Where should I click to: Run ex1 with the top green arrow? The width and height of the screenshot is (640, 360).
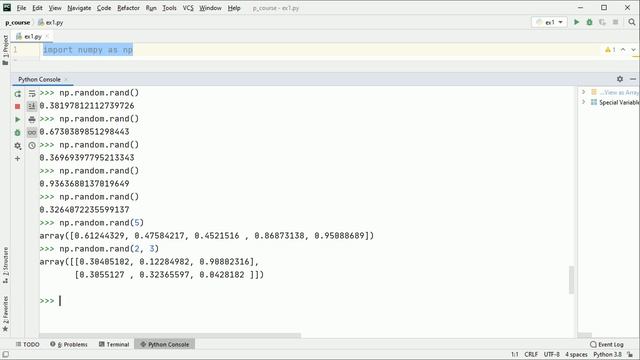(x=576, y=22)
